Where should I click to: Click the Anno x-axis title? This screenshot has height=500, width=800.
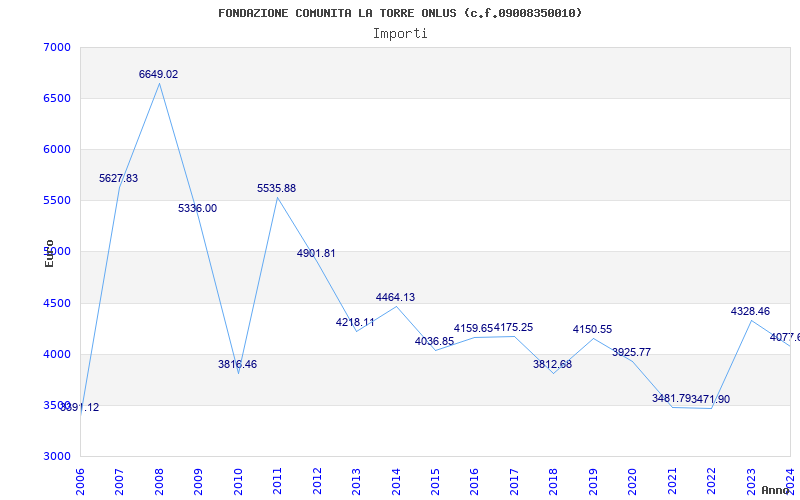[x=774, y=490]
